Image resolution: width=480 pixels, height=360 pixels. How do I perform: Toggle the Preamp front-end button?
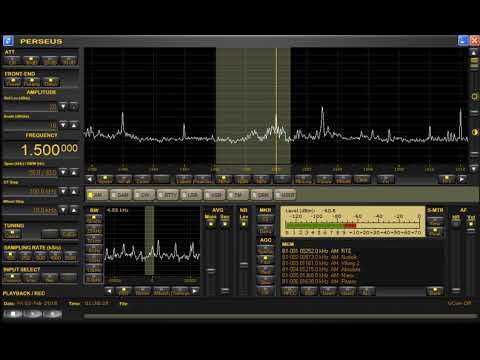[32, 82]
